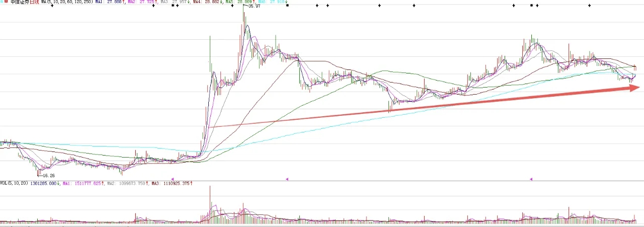Select the volume value 1301285.000

tap(44, 183)
